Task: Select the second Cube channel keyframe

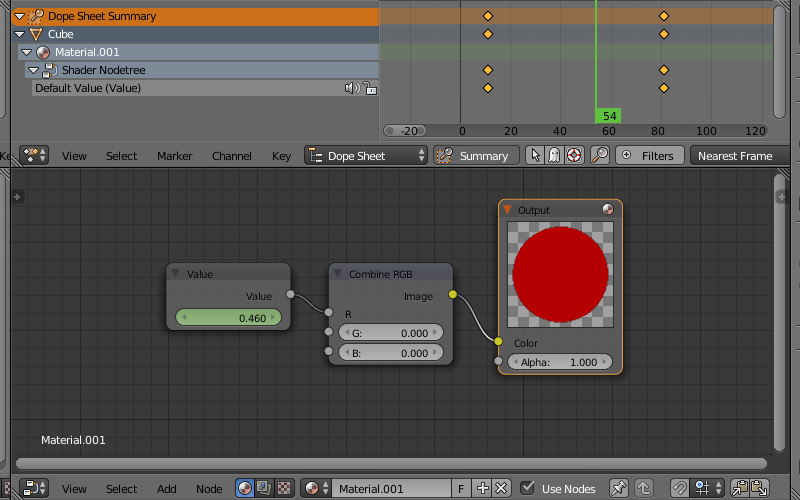Action: (664, 34)
